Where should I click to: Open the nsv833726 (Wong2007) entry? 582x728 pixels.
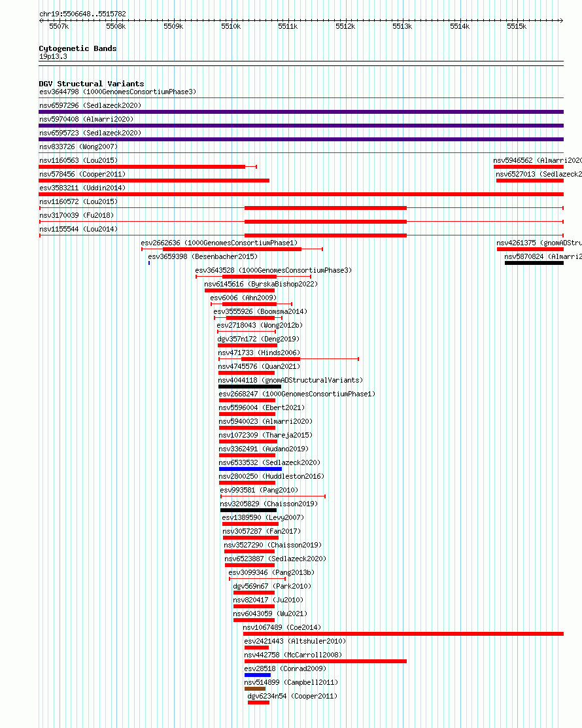coord(78,147)
